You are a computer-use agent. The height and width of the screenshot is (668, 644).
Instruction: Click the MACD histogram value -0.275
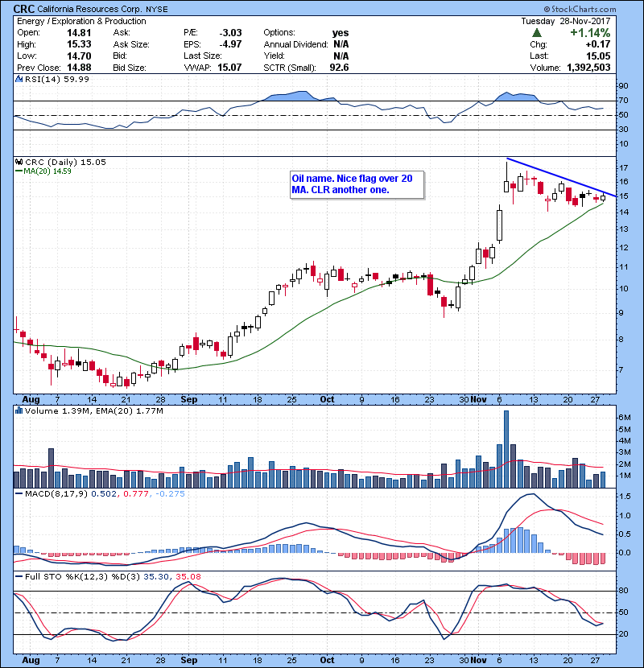171,494
